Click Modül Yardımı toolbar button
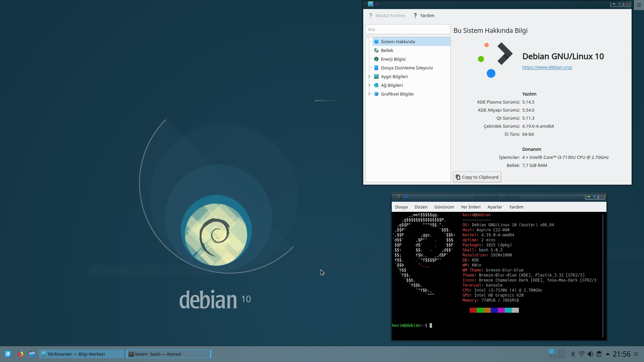 (x=387, y=15)
